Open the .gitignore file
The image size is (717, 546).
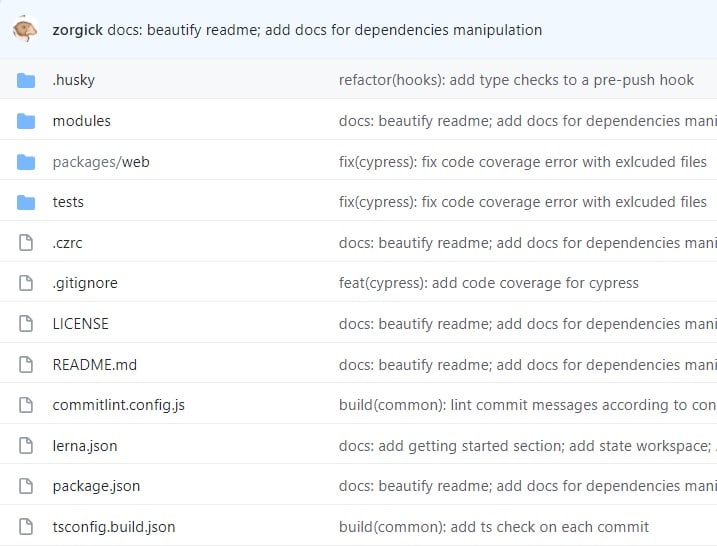point(85,283)
